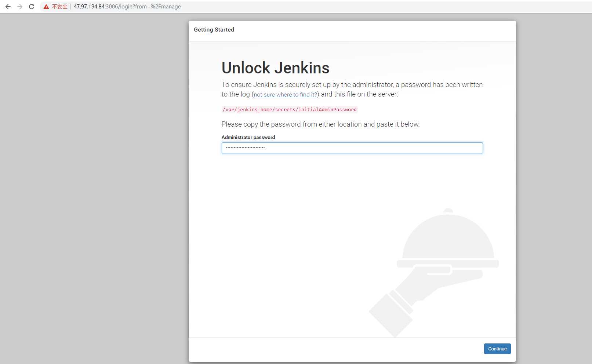This screenshot has height=364, width=592.
Task: Click the 不安全 security label
Action: [x=59, y=7]
